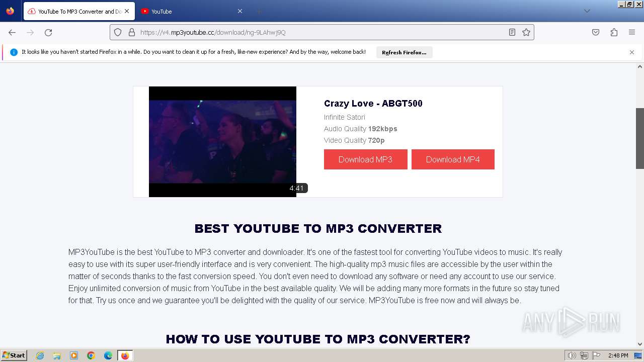
Task: Click the Firefox logo in title bar
Action: 10,11
